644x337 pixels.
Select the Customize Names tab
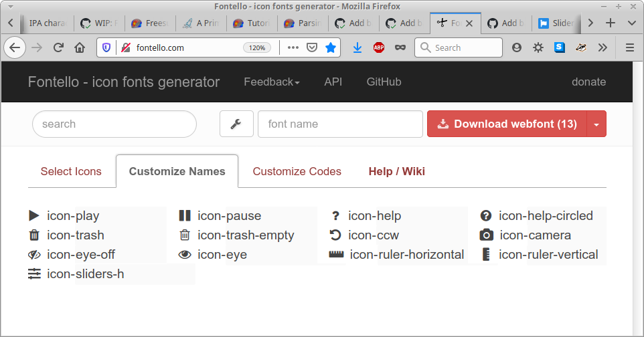177,172
